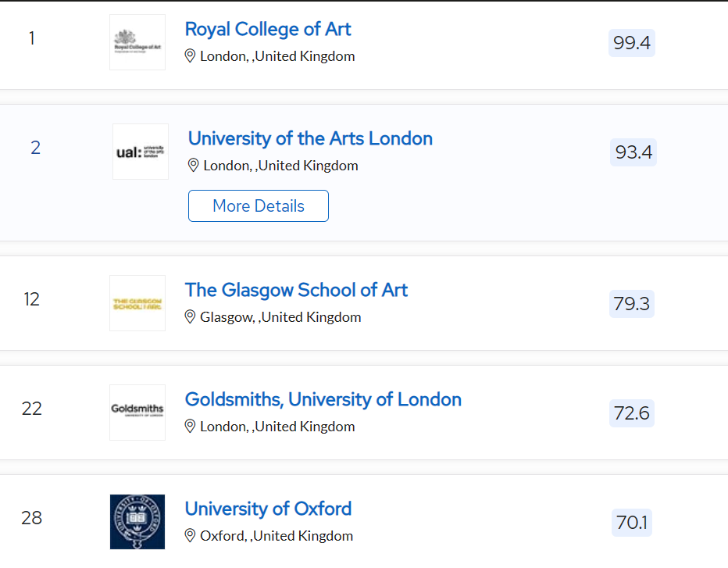
Task: Click the Glasgow School of Art logo
Action: (x=137, y=303)
